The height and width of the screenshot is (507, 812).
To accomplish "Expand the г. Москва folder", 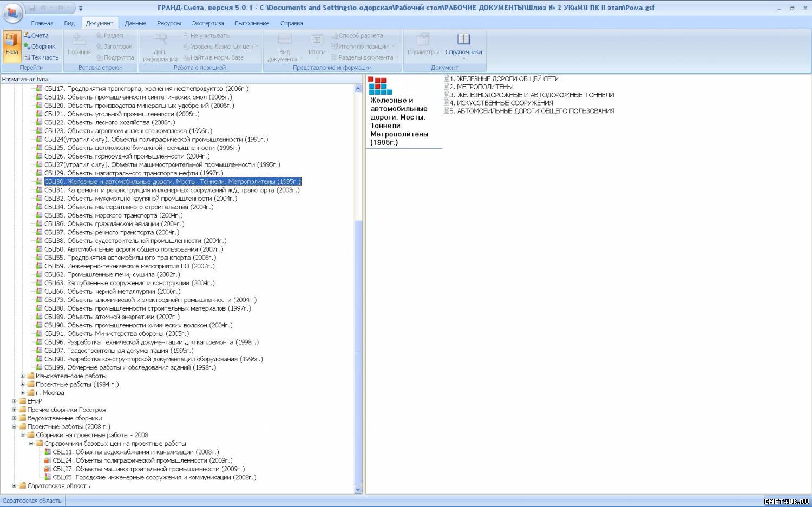I will click(x=23, y=393).
